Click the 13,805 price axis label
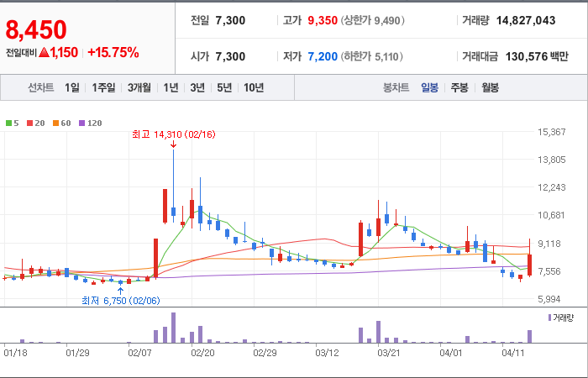The height and width of the screenshot is (378, 588). coord(551,160)
